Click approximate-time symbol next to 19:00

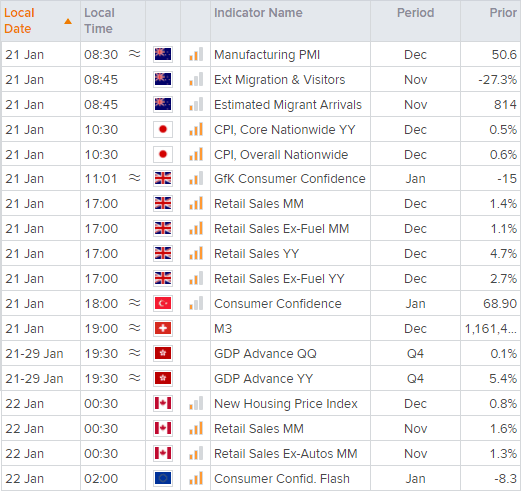tap(135, 328)
